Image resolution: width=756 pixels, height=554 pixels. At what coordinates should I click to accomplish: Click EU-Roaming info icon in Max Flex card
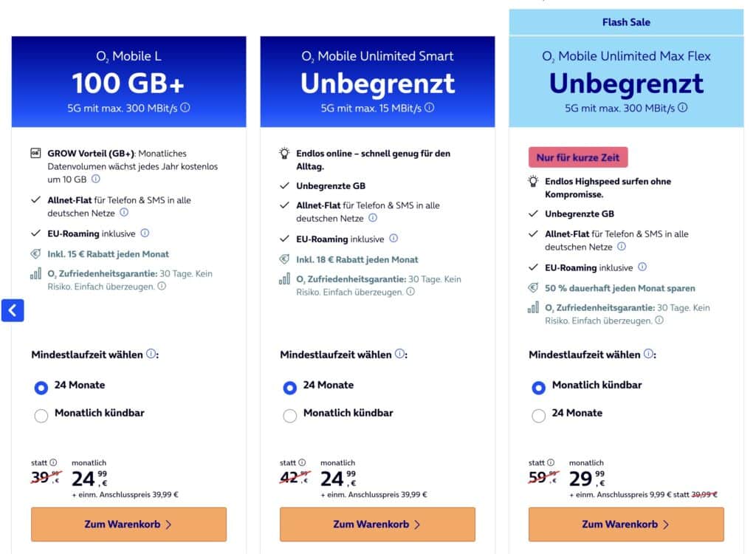642,267
